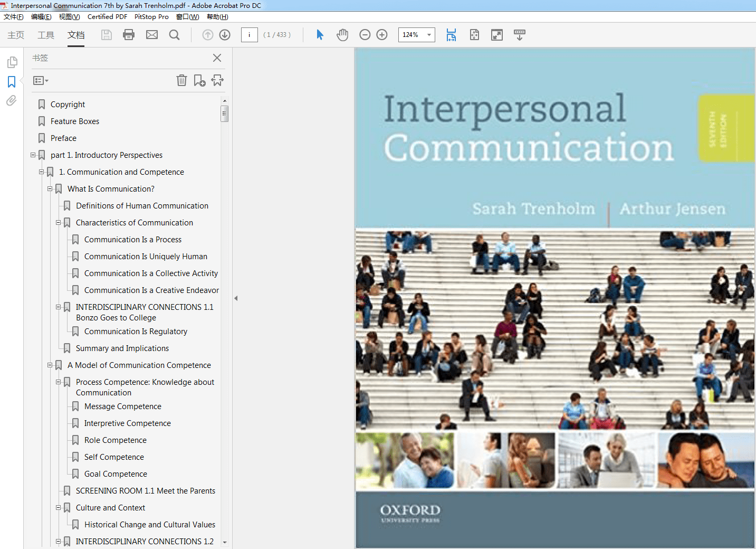Open the document Attachments panel icon
756x549 pixels.
[x=11, y=100]
